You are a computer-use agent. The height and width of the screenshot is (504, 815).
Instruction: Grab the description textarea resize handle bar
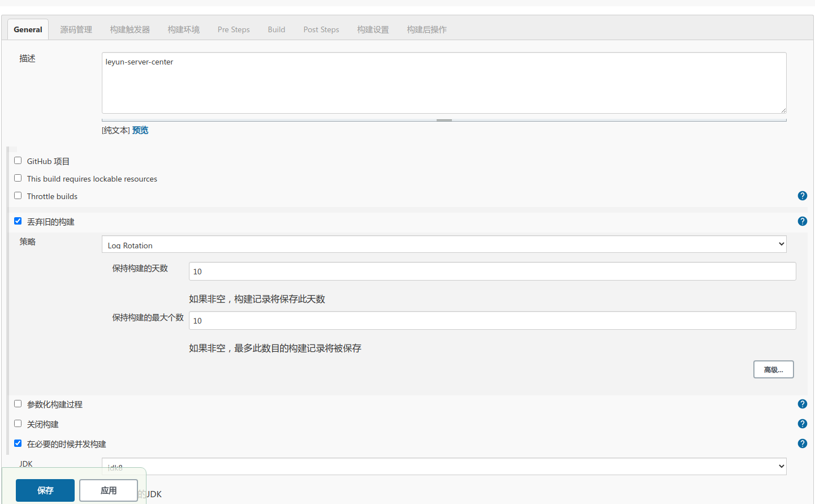(444, 120)
